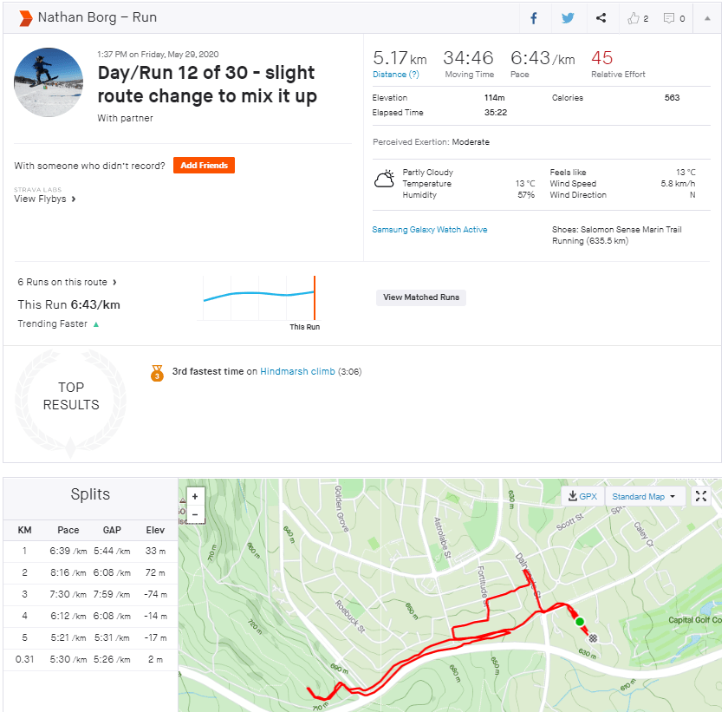Click Nathan Borg's profile picture
Image resolution: width=728 pixels, height=712 pixels.
click(49, 82)
